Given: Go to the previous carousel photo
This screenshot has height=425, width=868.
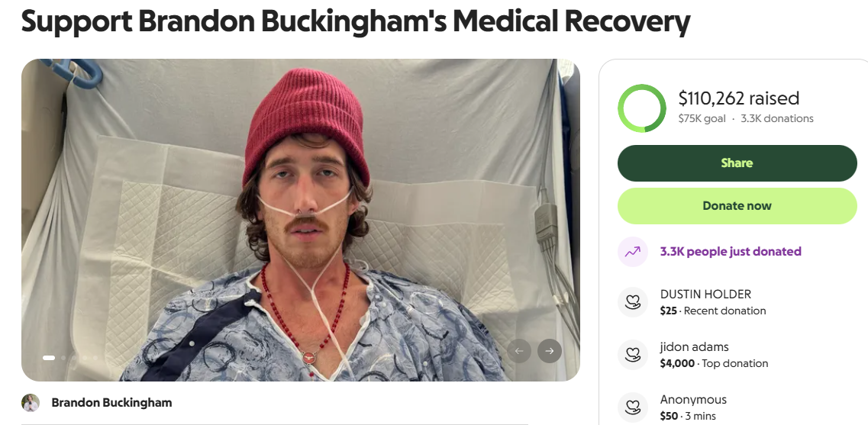Looking at the screenshot, I should (x=519, y=351).
